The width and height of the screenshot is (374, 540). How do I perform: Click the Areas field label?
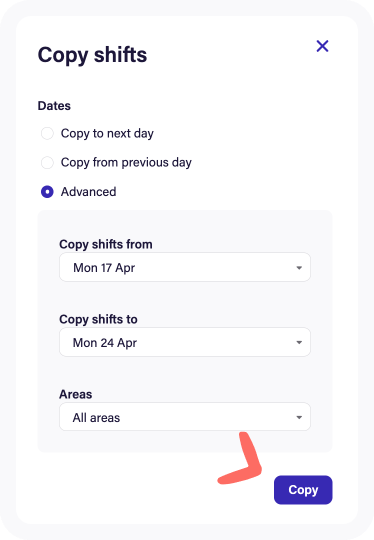(x=75, y=394)
